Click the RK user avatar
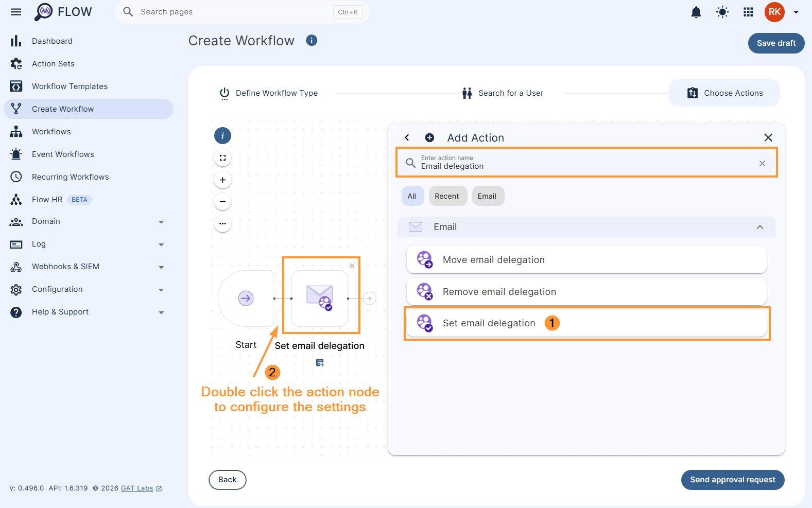This screenshot has height=508, width=812. pyautogui.click(x=774, y=12)
